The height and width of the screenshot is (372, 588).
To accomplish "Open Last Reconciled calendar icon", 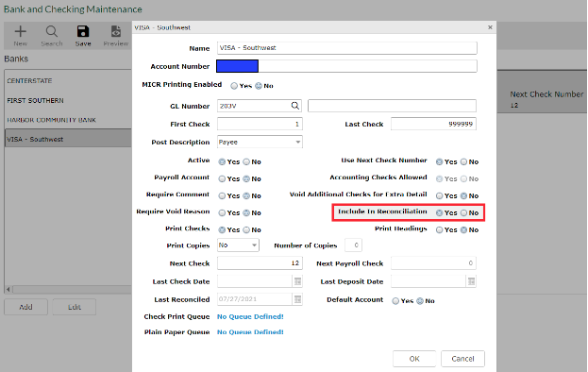I will click(297, 299).
